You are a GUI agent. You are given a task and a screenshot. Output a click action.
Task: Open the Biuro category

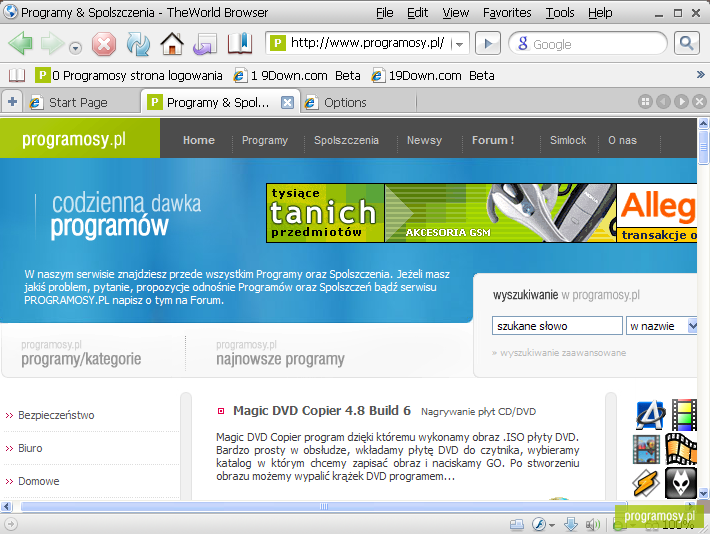30,448
